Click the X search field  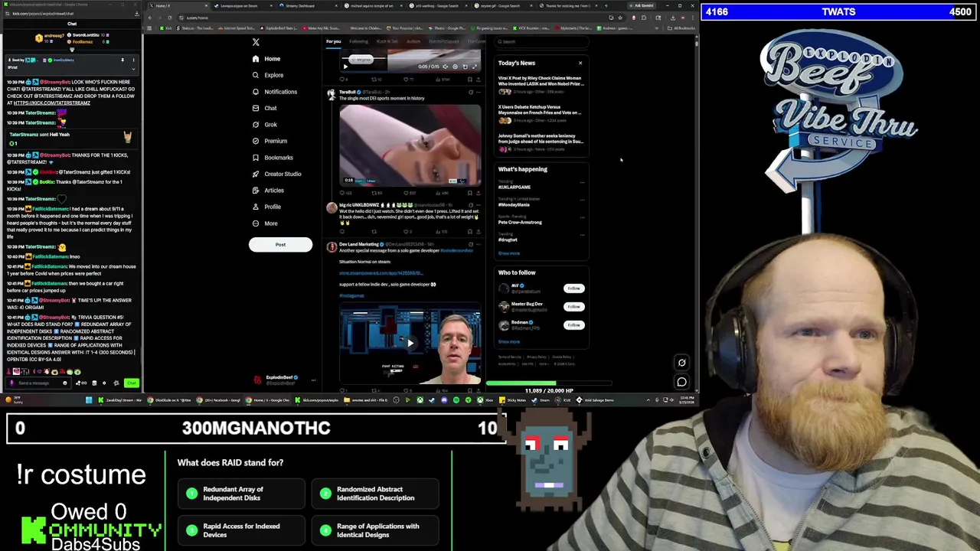(x=540, y=42)
